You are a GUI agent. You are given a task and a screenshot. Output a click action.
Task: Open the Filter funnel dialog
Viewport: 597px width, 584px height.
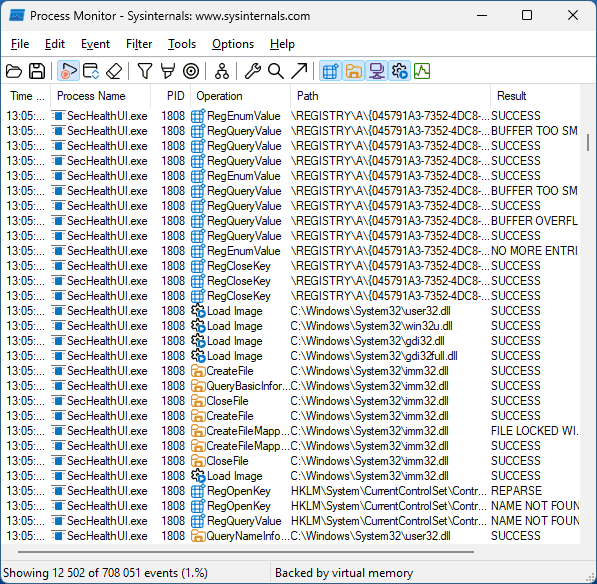145,71
